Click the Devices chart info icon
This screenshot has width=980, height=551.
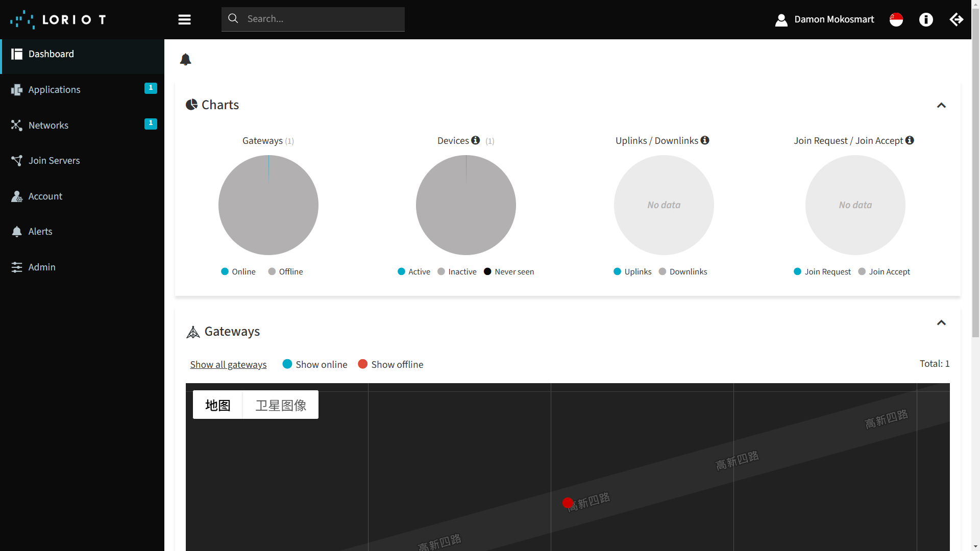[x=475, y=140]
